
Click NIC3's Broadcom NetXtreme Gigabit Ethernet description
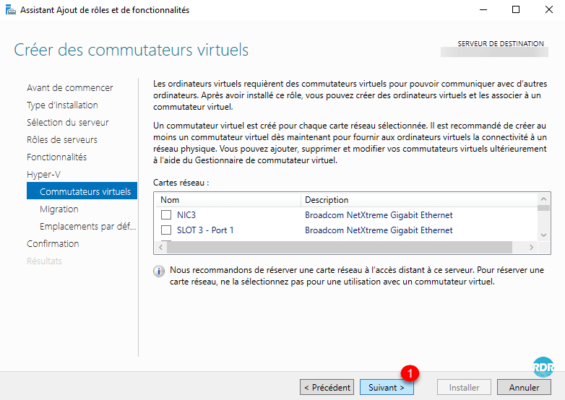click(379, 215)
